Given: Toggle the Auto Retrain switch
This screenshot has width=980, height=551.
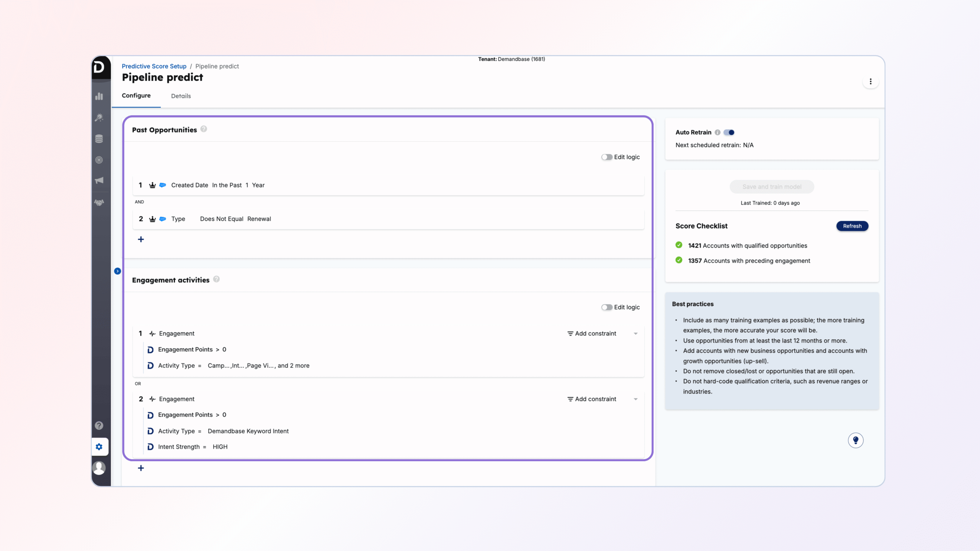Looking at the screenshot, I should [x=729, y=132].
